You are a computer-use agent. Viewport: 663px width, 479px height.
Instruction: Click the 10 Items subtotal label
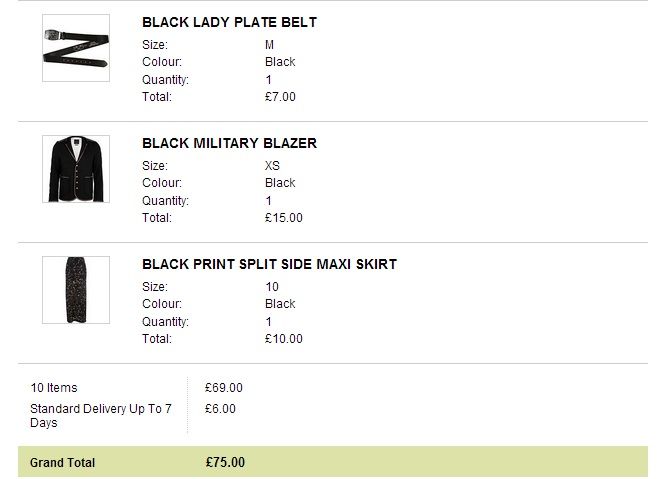tap(54, 388)
